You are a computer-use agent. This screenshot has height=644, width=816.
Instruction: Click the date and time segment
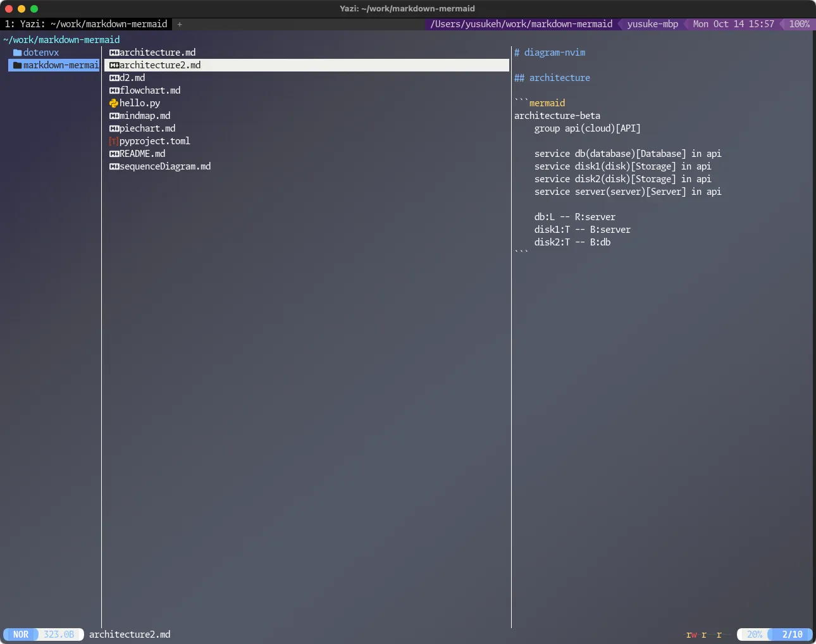tap(734, 24)
